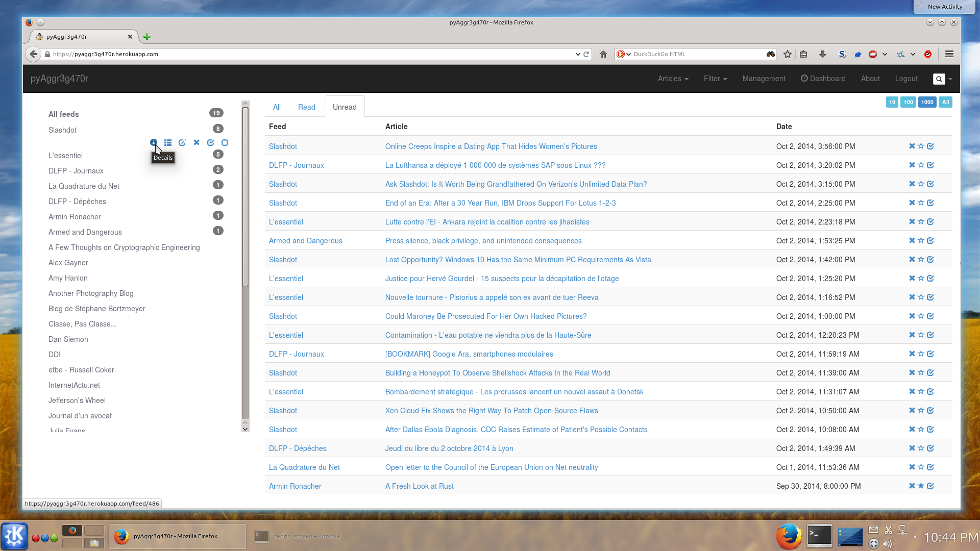Open Management in navbar
The height and width of the screenshot is (551, 980).
pyautogui.click(x=764, y=79)
